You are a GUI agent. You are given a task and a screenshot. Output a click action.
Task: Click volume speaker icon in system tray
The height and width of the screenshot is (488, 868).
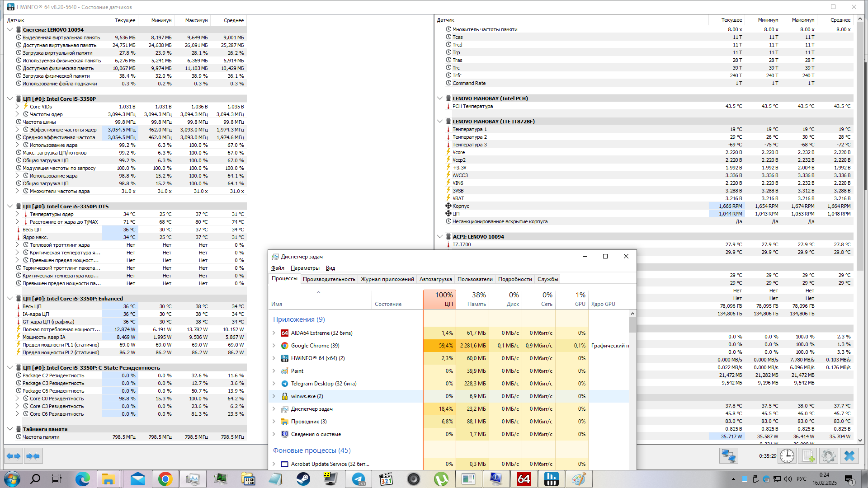(788, 479)
